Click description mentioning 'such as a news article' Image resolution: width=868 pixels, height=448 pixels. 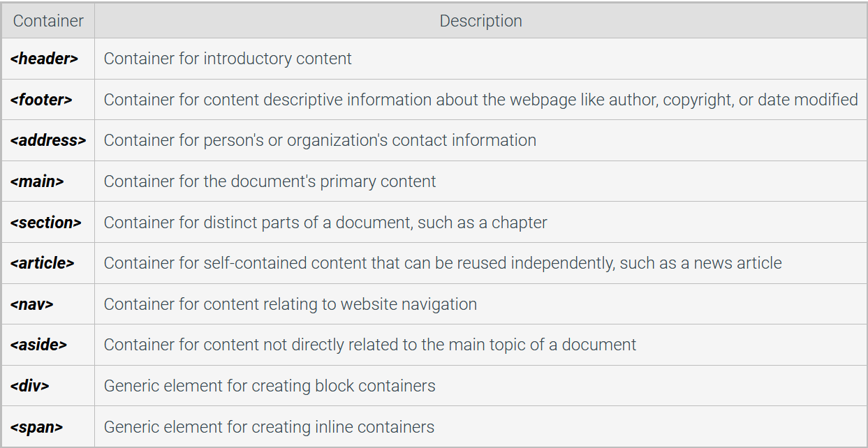[443, 263]
